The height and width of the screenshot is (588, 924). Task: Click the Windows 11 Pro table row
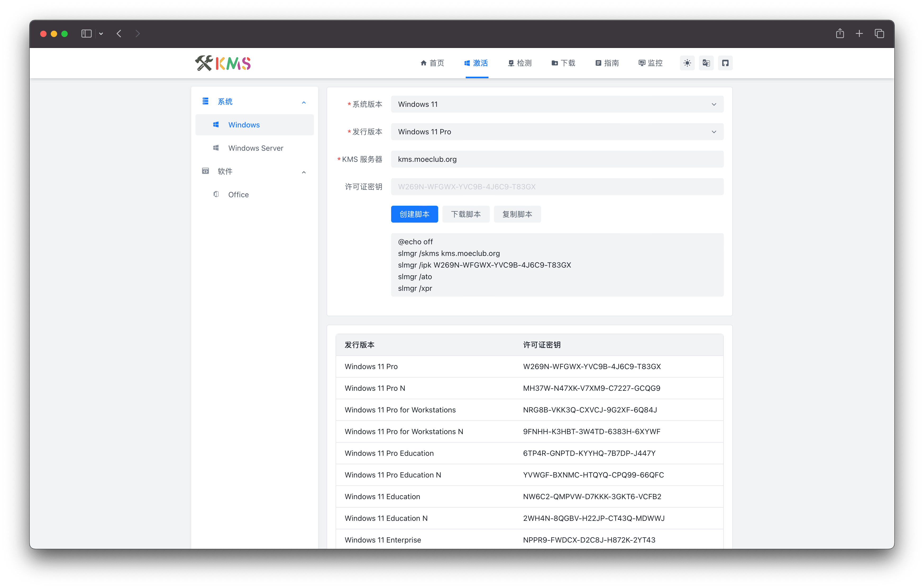529,366
